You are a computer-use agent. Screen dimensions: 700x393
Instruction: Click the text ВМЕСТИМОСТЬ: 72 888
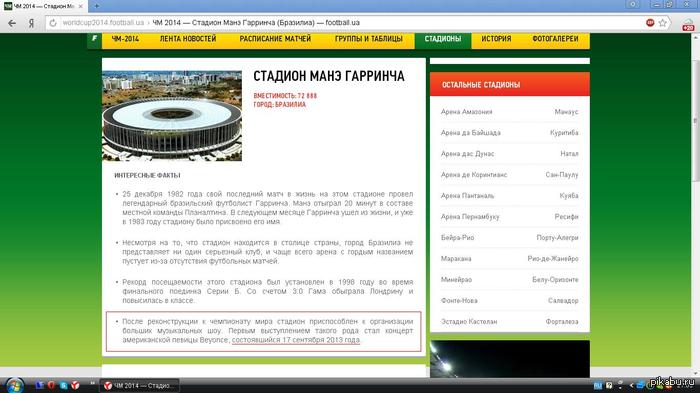(285, 96)
